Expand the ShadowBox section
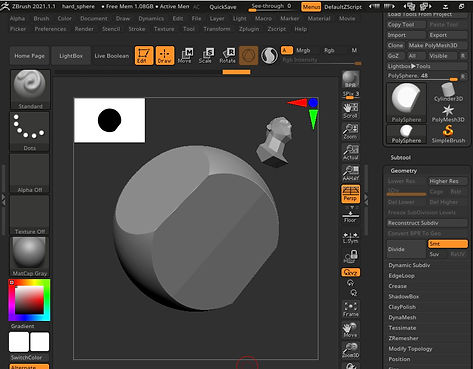 (x=403, y=296)
